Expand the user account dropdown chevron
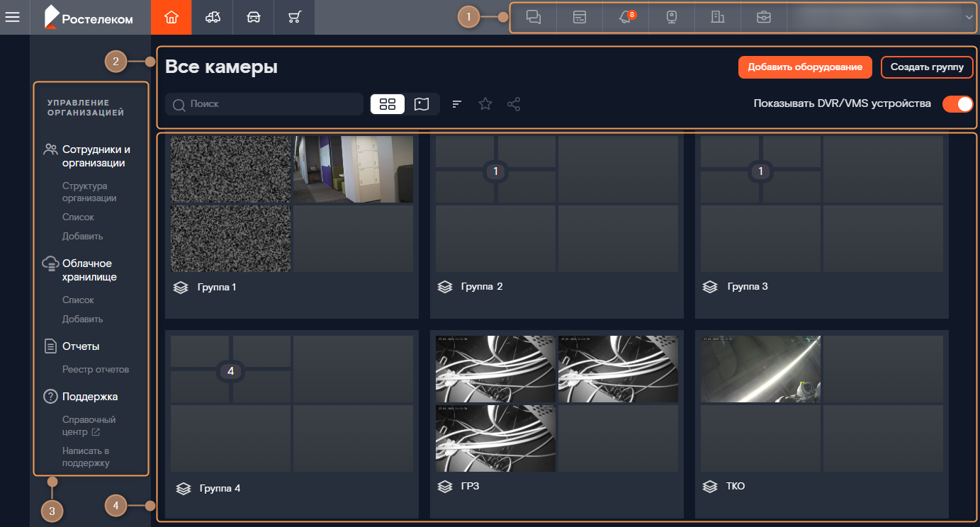 969,18
